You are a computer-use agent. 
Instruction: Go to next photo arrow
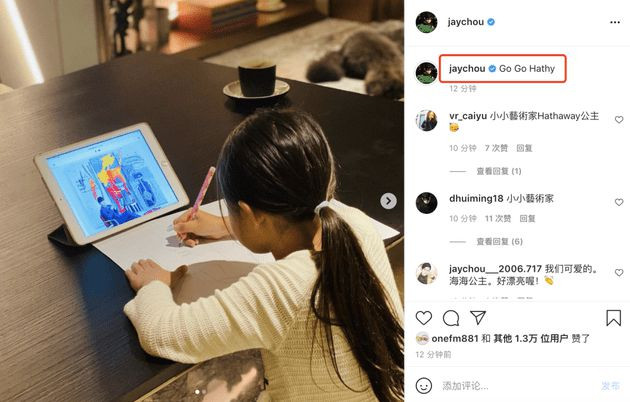click(x=388, y=201)
